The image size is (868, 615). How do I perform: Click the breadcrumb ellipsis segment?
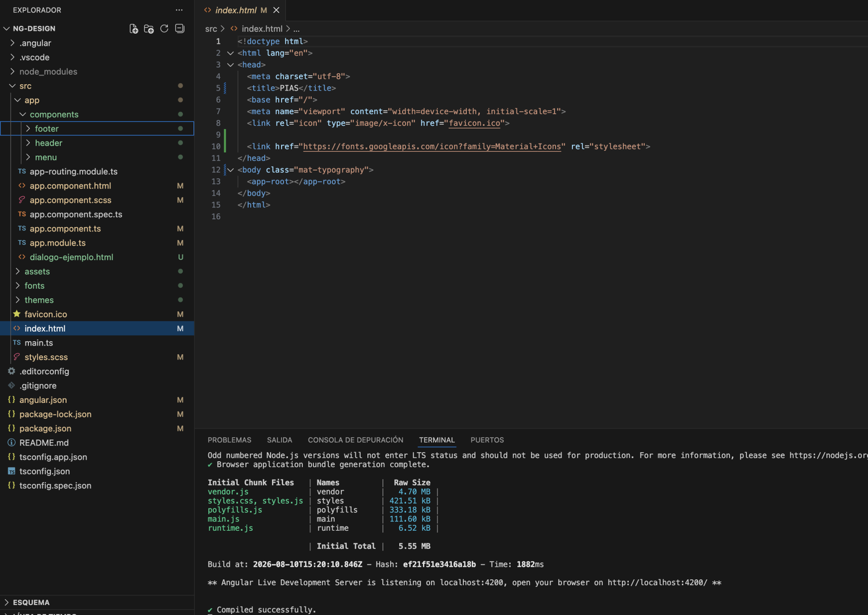[296, 29]
